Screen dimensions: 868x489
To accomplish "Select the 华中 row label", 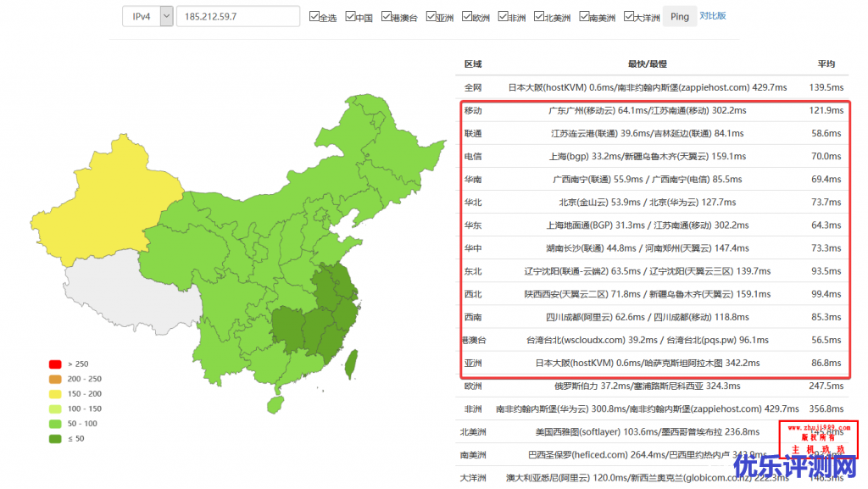I will point(473,248).
